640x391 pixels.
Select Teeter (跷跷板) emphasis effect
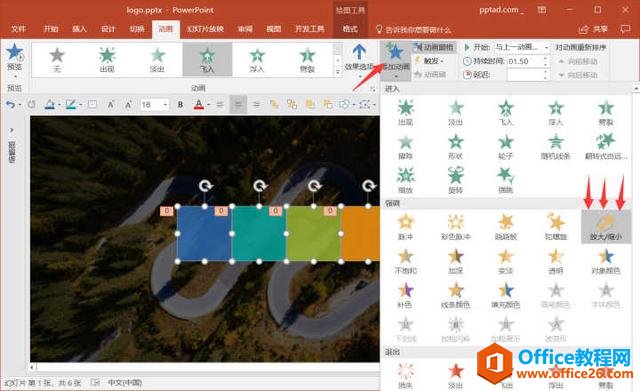pos(506,227)
